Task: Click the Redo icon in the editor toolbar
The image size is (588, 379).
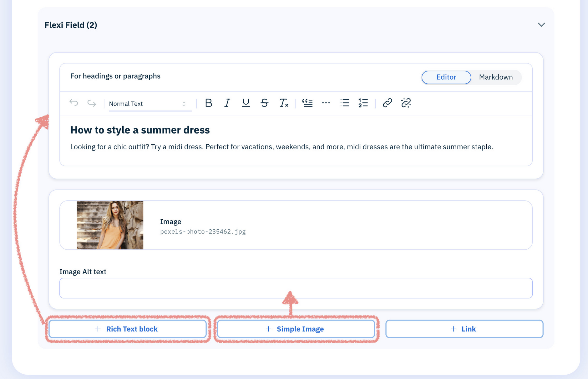Action: tap(91, 103)
